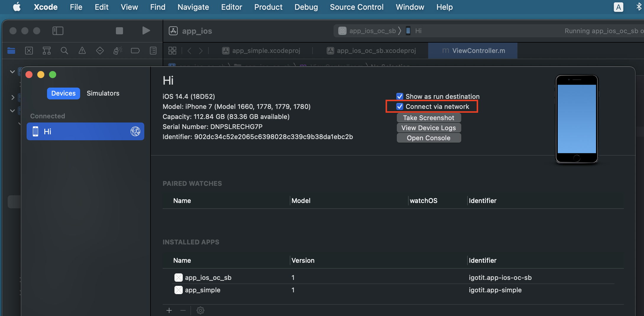This screenshot has width=644, height=316.
Task: Click the app_ios project icon in toolbar
Action: pos(173,31)
